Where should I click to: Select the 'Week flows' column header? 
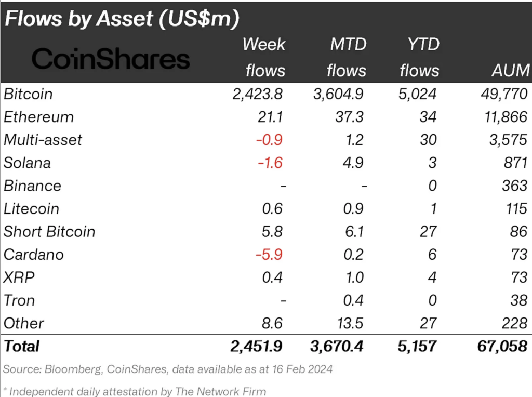pyautogui.click(x=264, y=57)
